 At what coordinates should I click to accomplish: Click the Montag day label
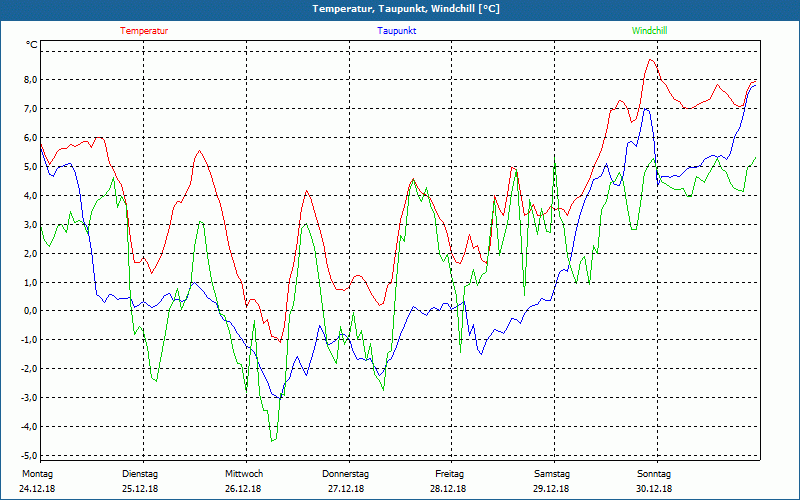click(x=37, y=474)
